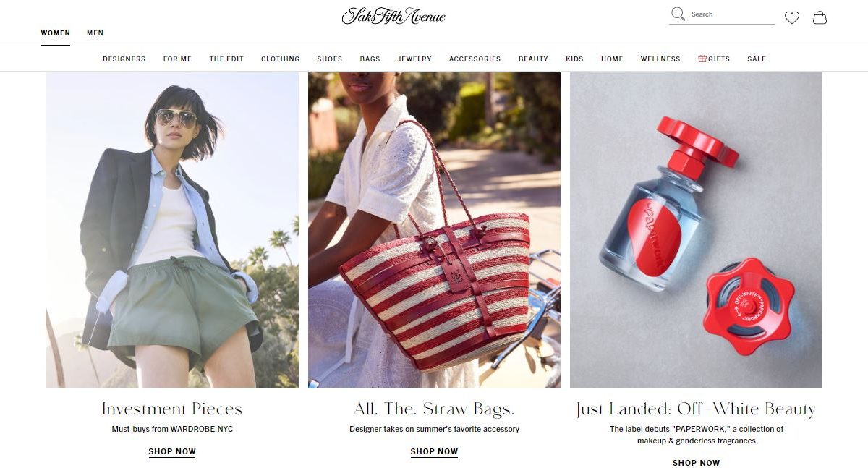Select the Sale menu item

click(757, 59)
